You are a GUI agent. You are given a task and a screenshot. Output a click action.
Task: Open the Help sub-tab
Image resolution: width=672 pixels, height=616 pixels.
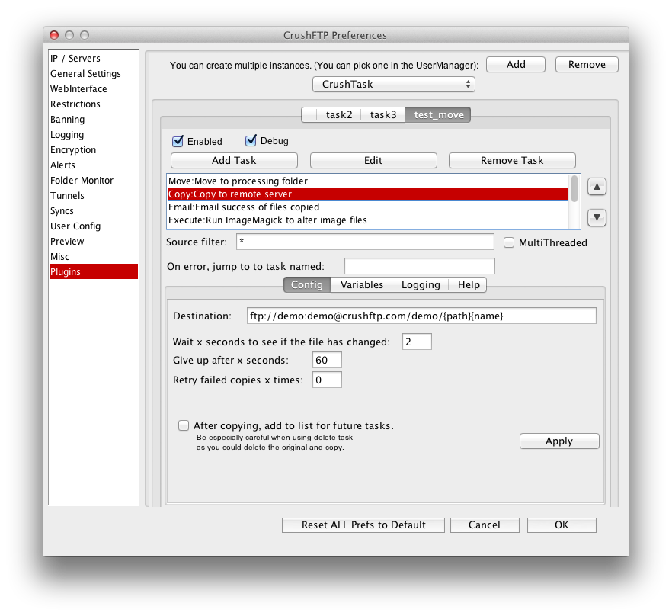(x=468, y=285)
